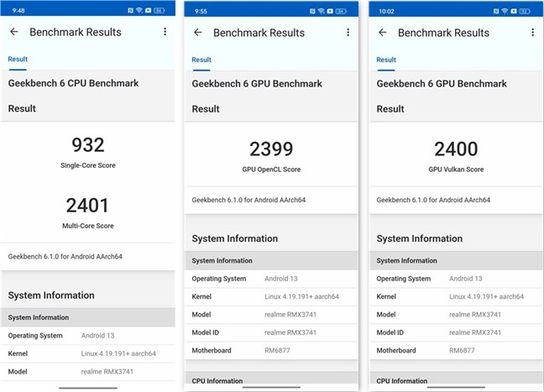Tap Geekbench 6 GPU Benchmark heading at 9:55
544x392 pixels.
[x=257, y=84]
